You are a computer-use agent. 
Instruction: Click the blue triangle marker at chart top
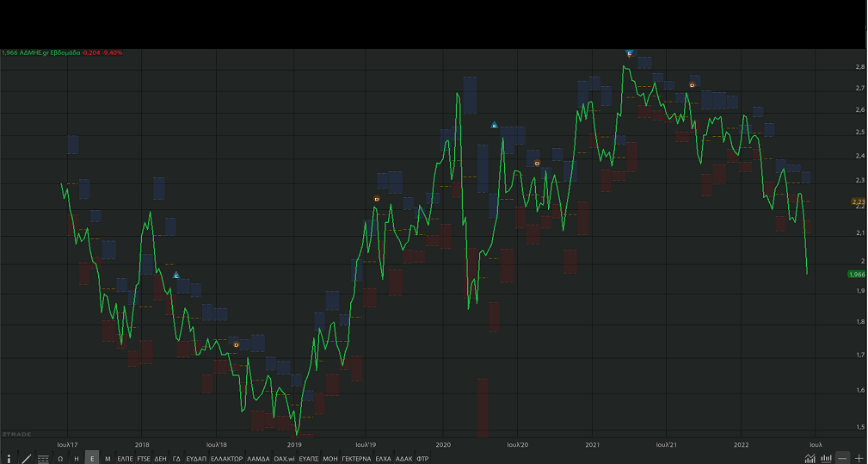[x=630, y=53]
